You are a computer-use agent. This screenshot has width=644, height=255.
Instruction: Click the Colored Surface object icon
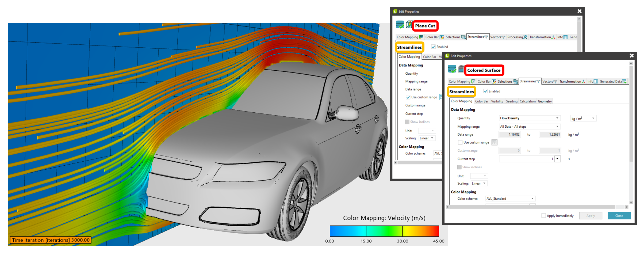pos(461,69)
